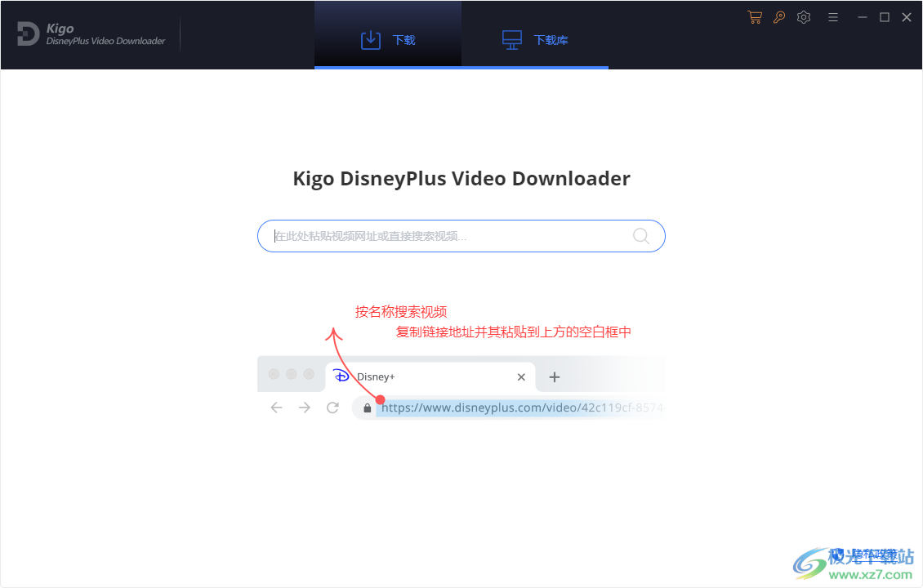
Task: Switch to the 下载 tab
Action: click(x=388, y=35)
